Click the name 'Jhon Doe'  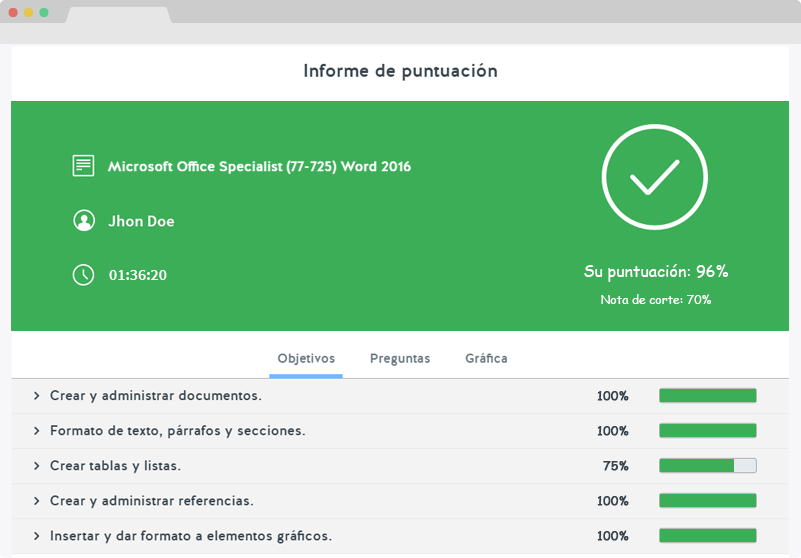click(142, 221)
